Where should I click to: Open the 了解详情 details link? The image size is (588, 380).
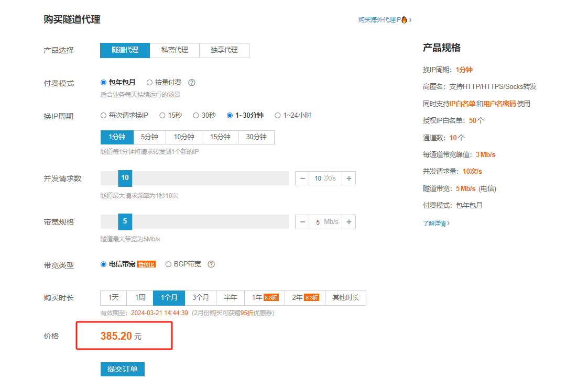tap(436, 223)
